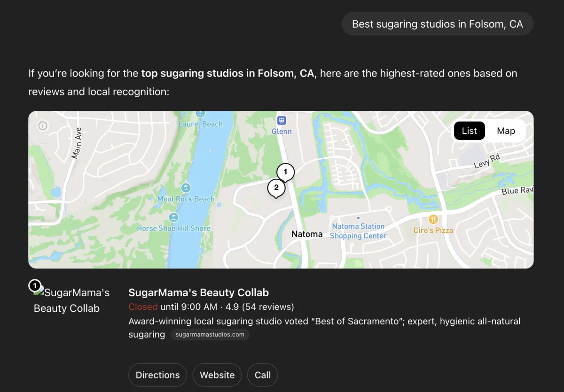The image size is (564, 392).
Task: Open the SugarMama's Website button
Action: [217, 375]
